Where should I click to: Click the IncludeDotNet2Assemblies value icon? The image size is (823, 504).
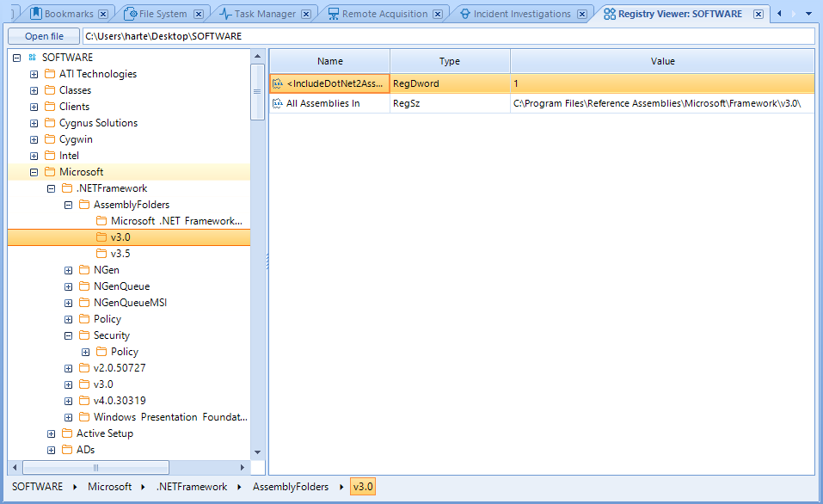click(x=278, y=83)
